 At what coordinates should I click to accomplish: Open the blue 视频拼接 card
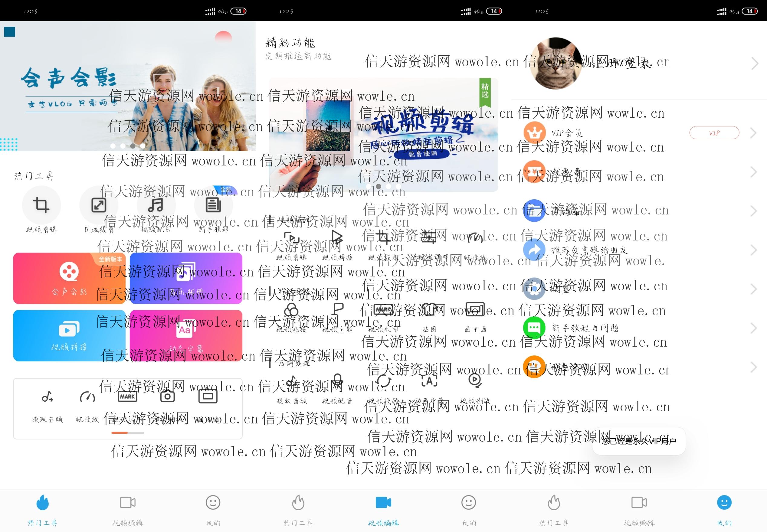pyautogui.click(x=69, y=336)
